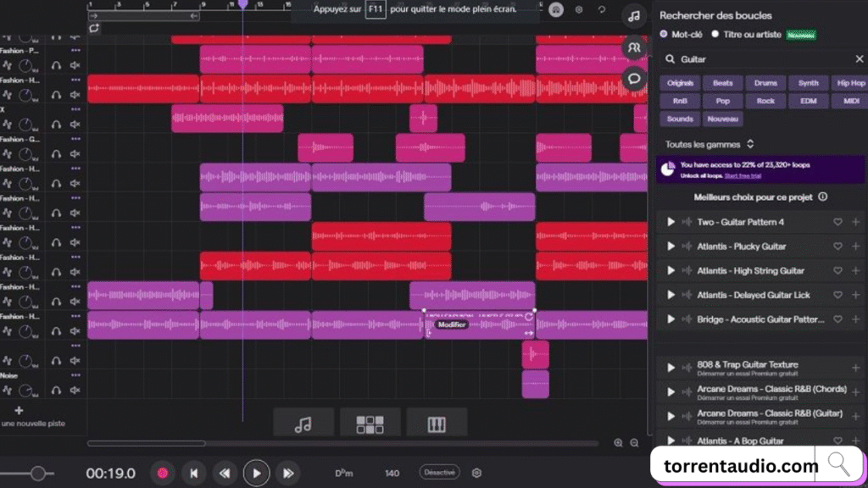Preview the Atlantis - Plucky Guitar loop

pos(671,247)
